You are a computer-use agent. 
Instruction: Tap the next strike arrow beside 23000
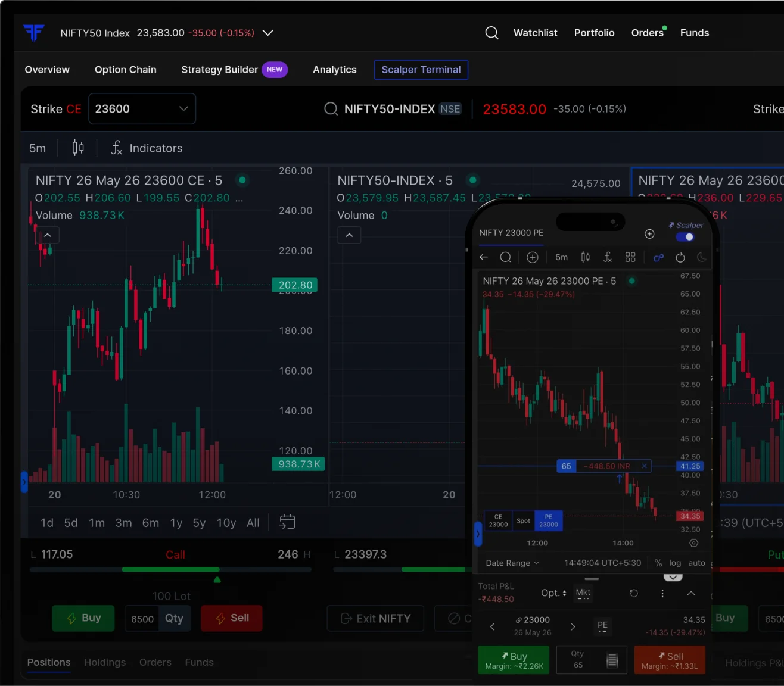pos(573,626)
